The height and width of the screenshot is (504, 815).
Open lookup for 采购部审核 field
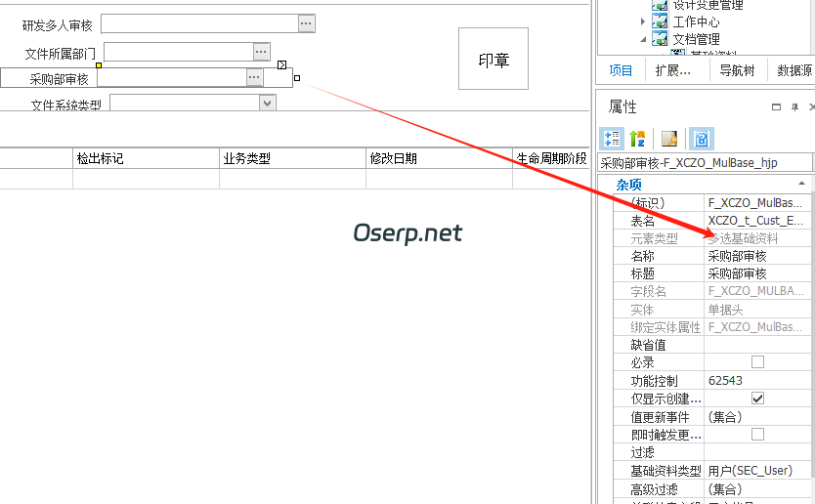254,77
